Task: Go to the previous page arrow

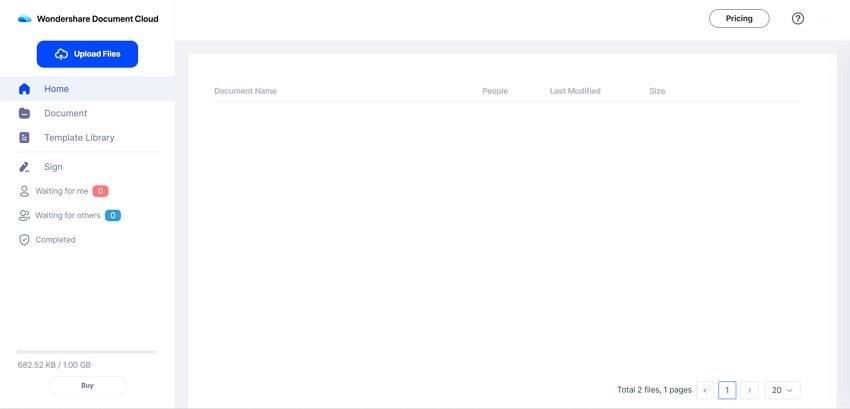Action: (x=705, y=390)
